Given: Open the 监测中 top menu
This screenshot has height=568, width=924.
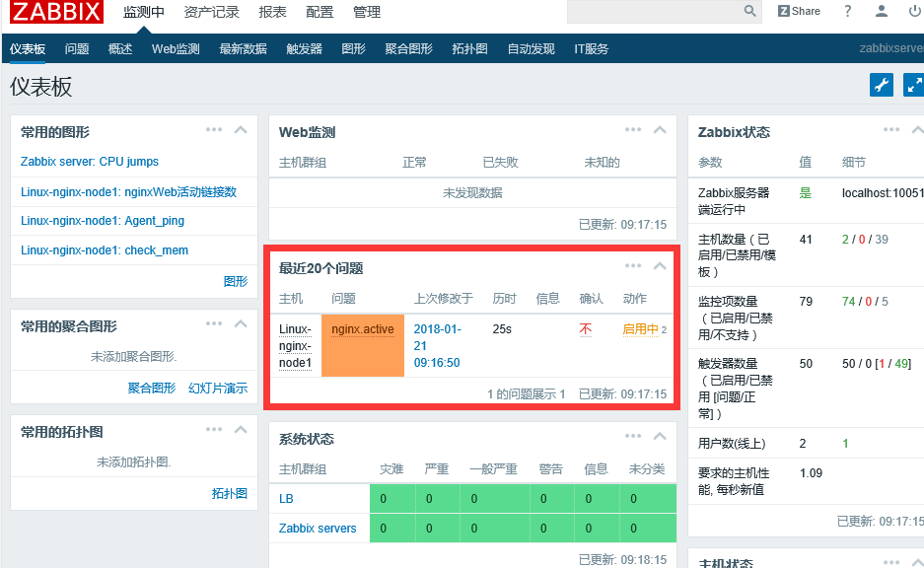Looking at the screenshot, I should point(144,12).
